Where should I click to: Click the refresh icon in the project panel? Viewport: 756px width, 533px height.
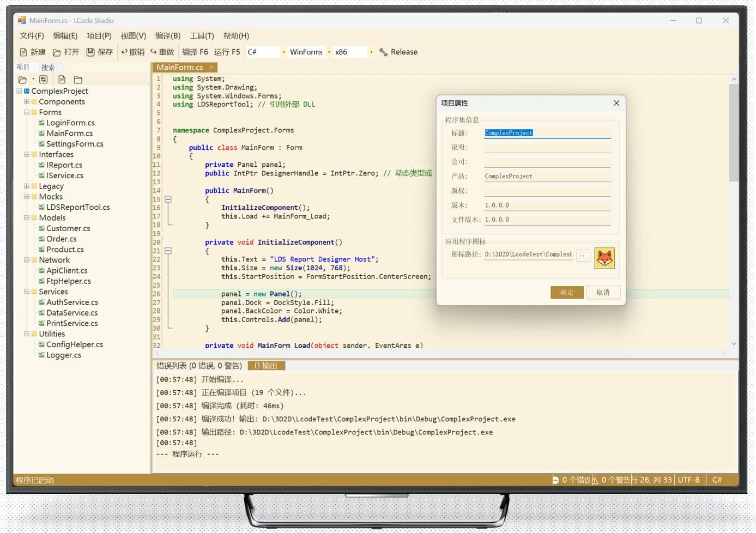pos(44,80)
